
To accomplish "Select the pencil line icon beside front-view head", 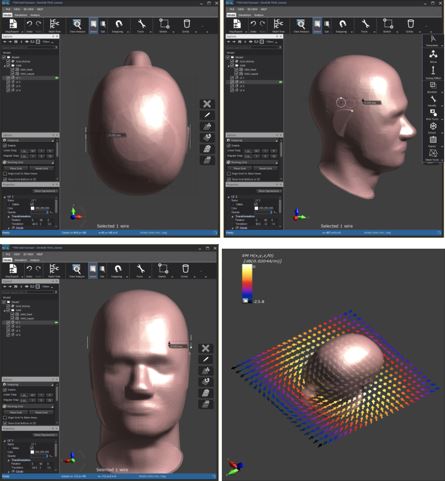I will click(x=206, y=359).
